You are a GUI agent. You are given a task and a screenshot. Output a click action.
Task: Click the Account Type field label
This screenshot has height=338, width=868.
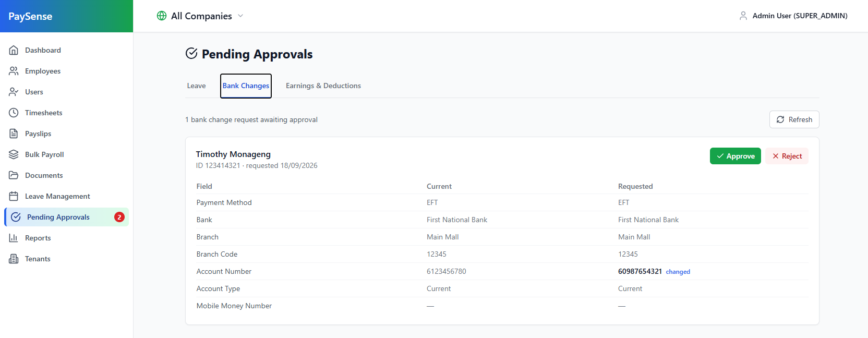coord(218,288)
